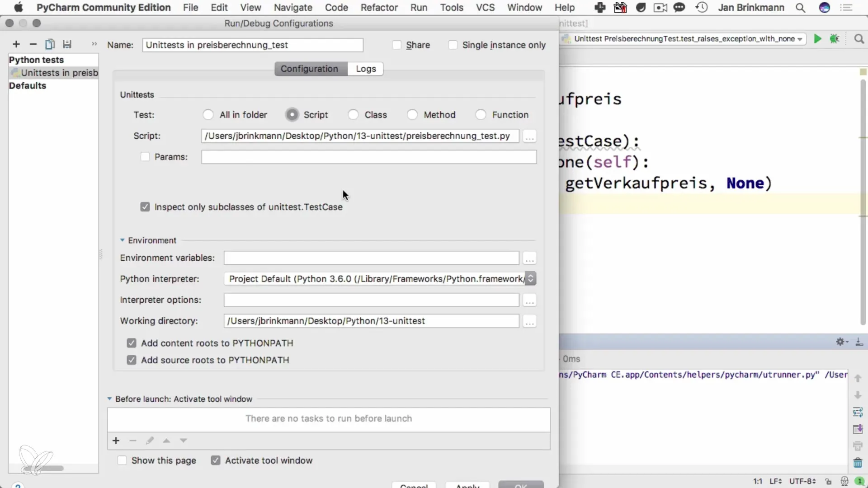Enable the Params checkbox
This screenshot has height=488, width=868.
pos(145,157)
